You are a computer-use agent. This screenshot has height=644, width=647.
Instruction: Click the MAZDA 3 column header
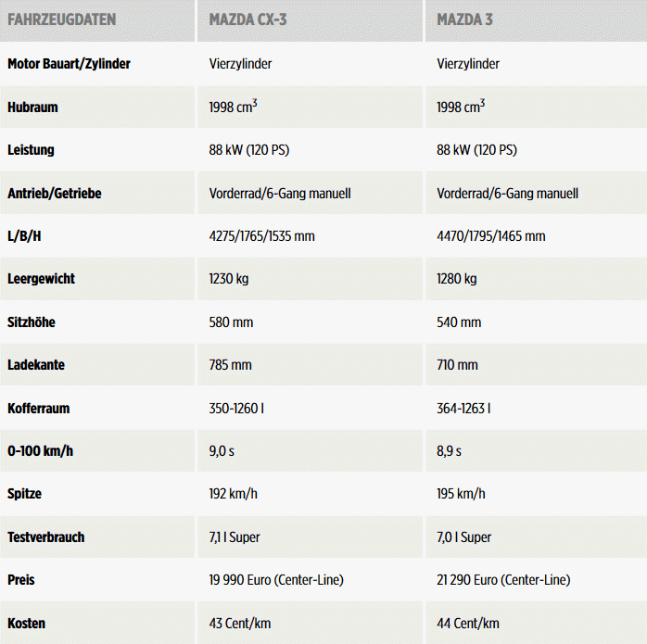[x=464, y=19]
